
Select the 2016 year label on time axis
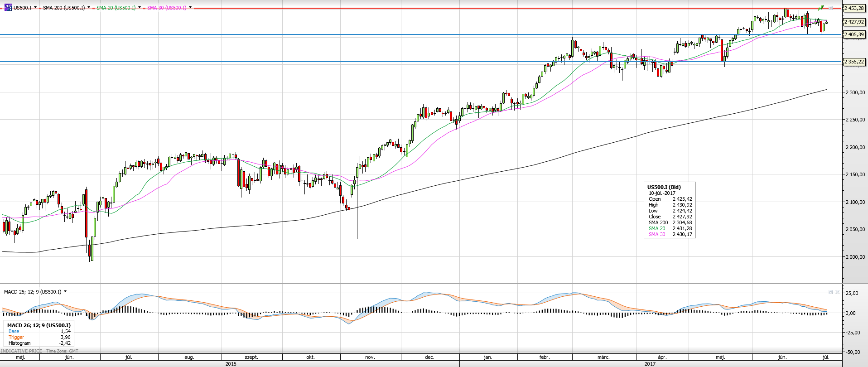pyautogui.click(x=231, y=363)
